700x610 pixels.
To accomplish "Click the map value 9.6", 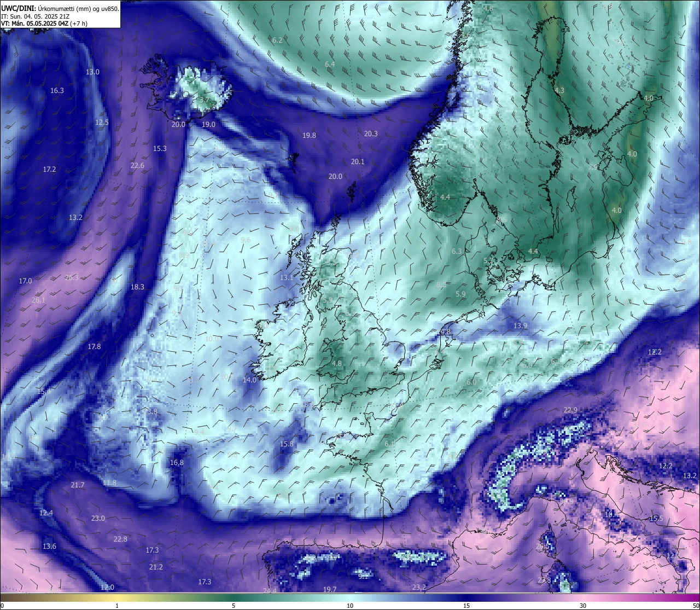I will click(x=246, y=240).
